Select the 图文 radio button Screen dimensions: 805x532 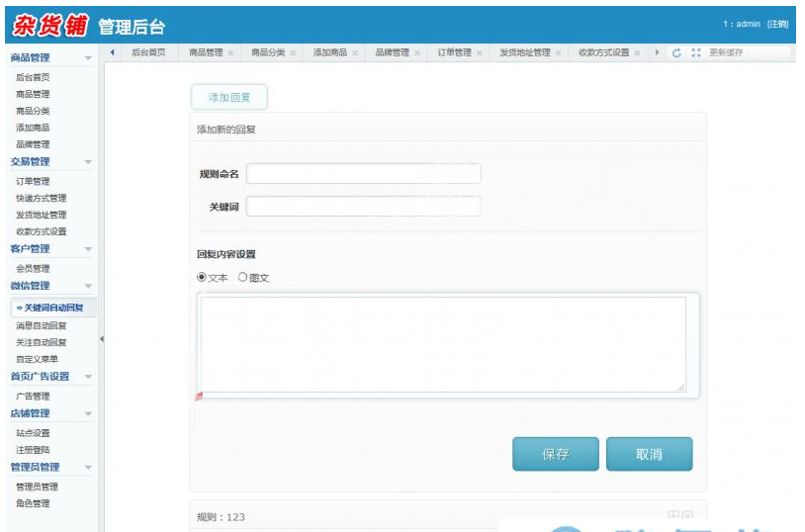242,278
